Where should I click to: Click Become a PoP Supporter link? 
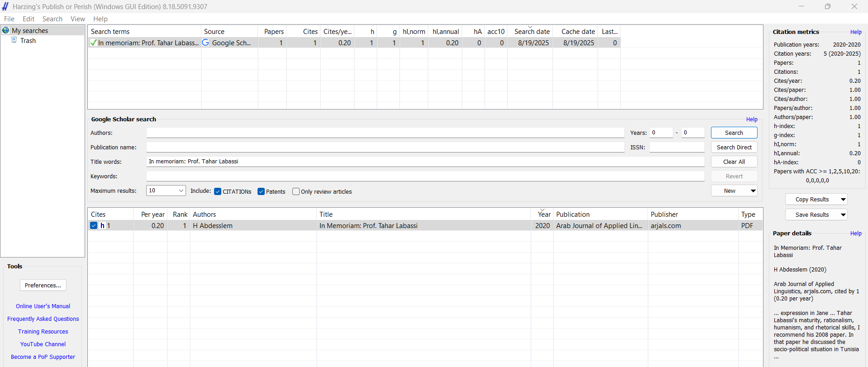(43, 357)
